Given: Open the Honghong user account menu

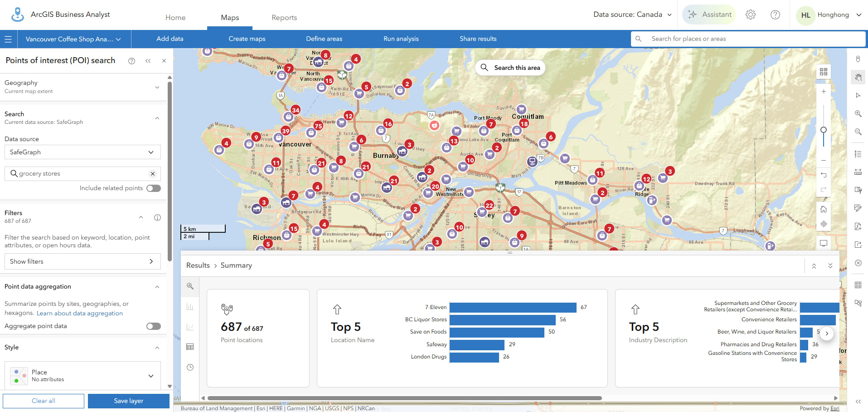Looking at the screenshot, I should (x=829, y=15).
